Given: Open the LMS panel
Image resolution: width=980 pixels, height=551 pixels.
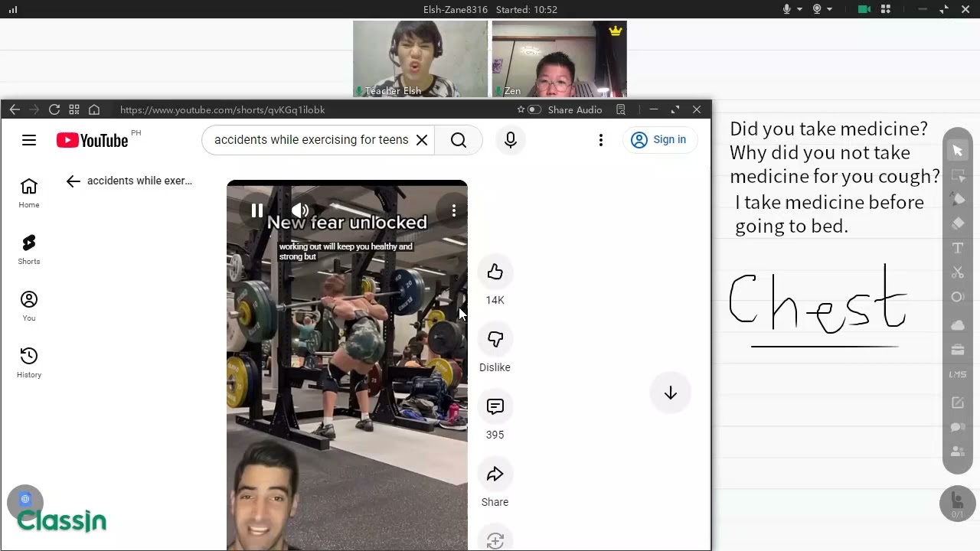Looking at the screenshot, I should [x=958, y=374].
